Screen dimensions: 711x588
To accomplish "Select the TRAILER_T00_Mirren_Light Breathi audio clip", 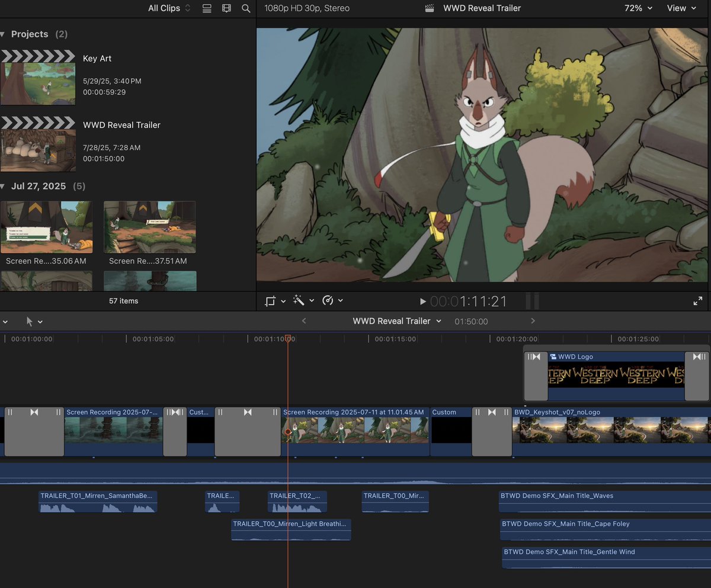I will pyautogui.click(x=291, y=529).
